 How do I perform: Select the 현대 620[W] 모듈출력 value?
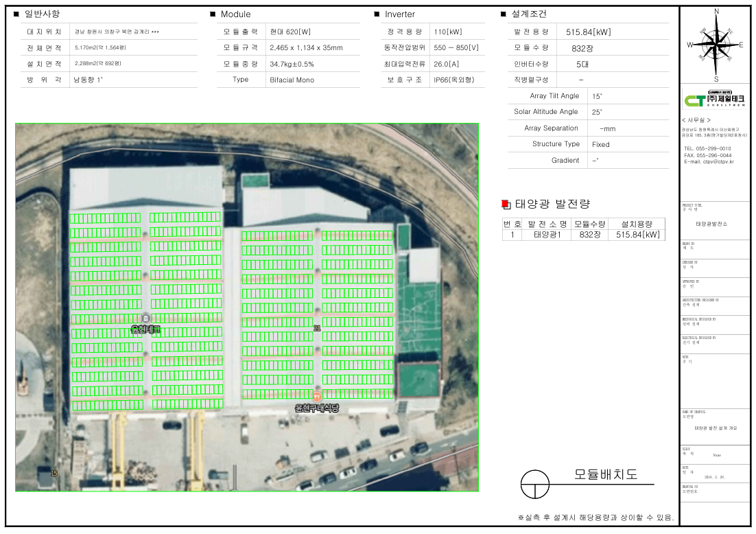(290, 32)
